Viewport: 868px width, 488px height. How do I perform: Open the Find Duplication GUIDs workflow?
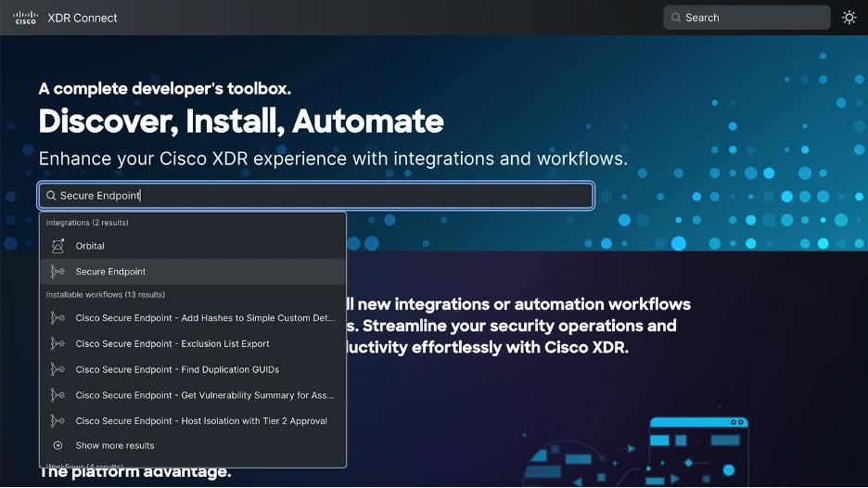193,369
